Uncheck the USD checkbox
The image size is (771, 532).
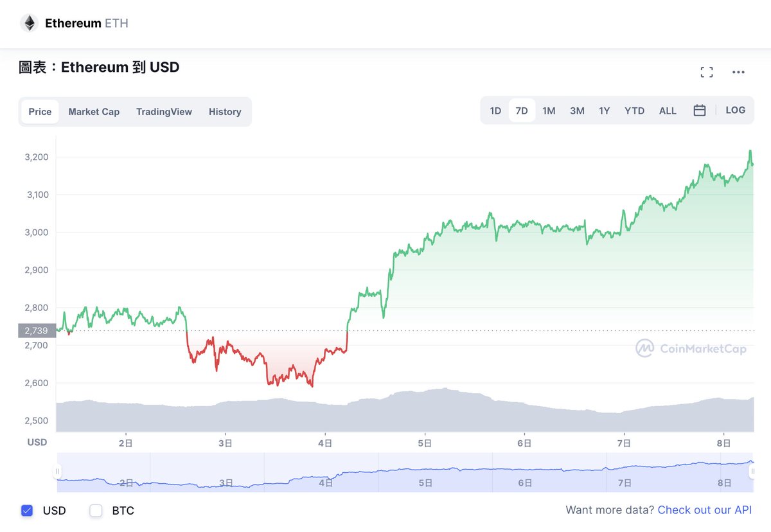pos(27,510)
